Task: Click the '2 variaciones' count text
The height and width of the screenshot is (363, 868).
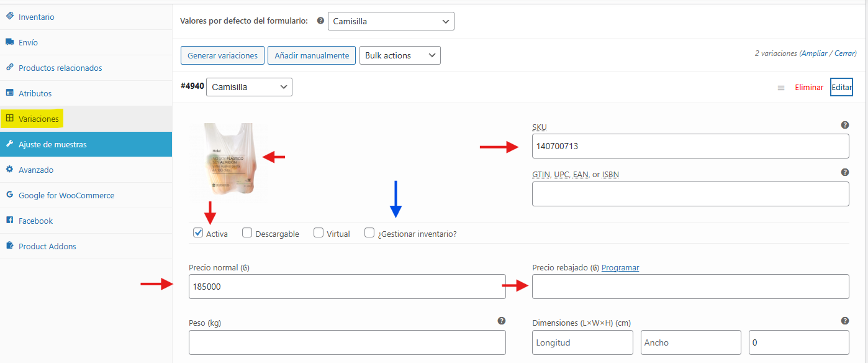Action: tap(775, 53)
